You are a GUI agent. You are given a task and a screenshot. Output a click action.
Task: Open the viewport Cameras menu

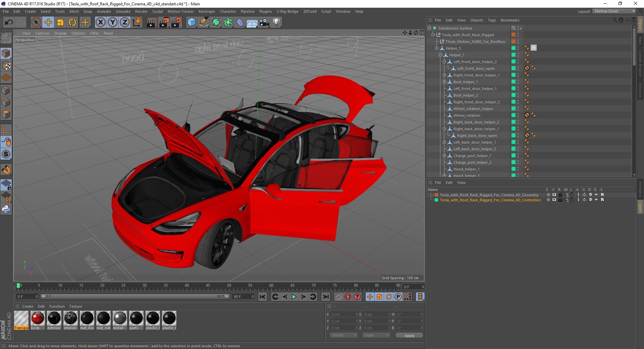pyautogui.click(x=42, y=33)
